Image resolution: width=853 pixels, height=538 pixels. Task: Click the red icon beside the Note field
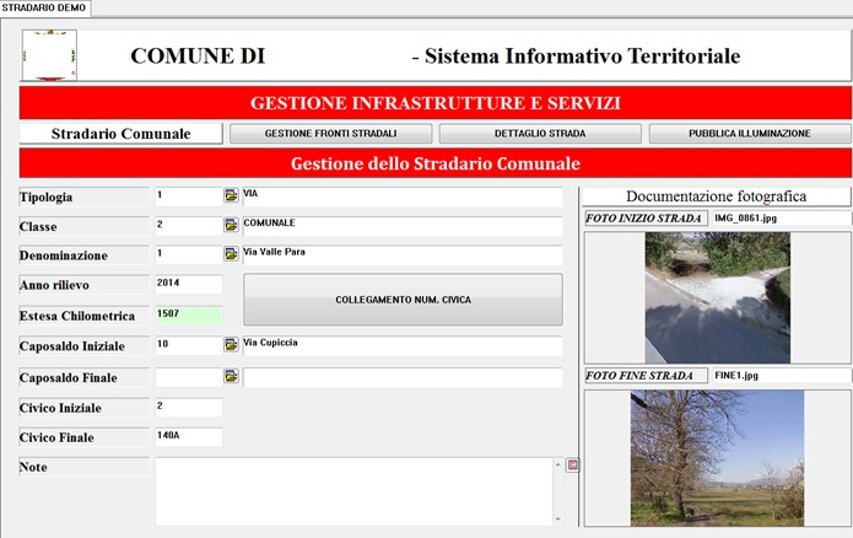tap(572, 465)
